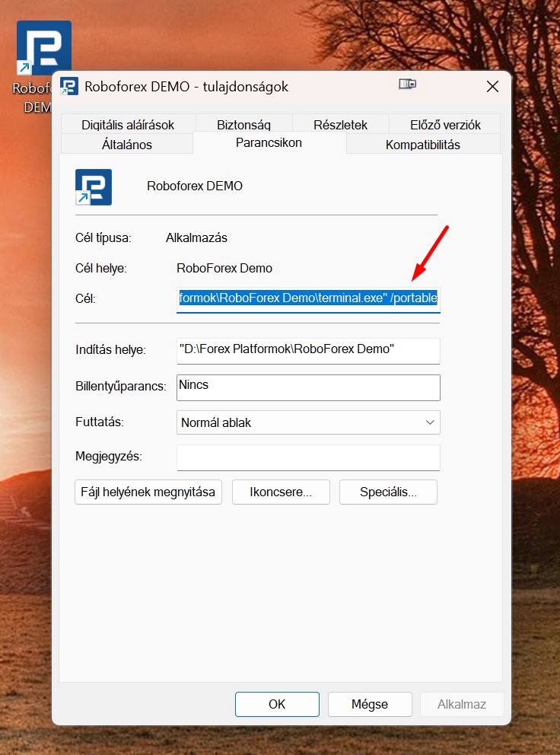Click the Speciális... button
This screenshot has width=560, height=755.
click(388, 492)
